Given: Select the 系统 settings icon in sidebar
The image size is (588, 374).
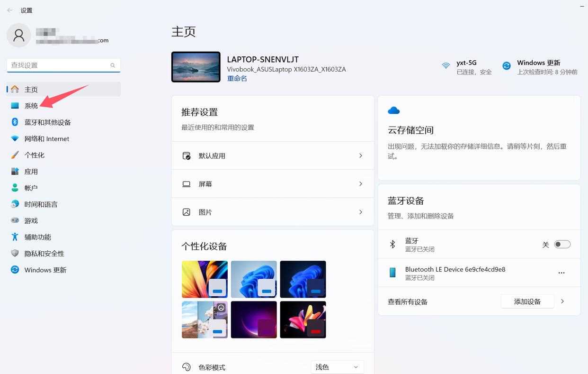Looking at the screenshot, I should tap(15, 106).
